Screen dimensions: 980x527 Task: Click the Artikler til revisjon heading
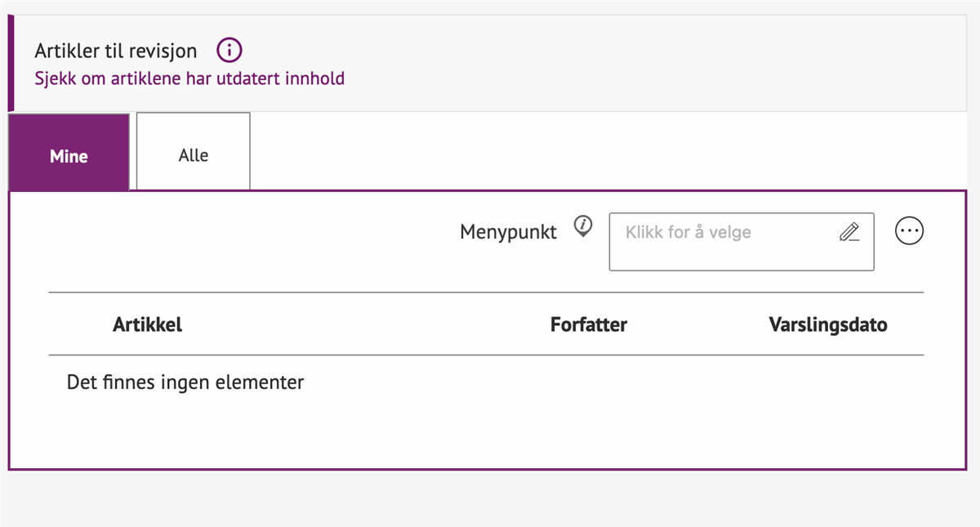115,50
